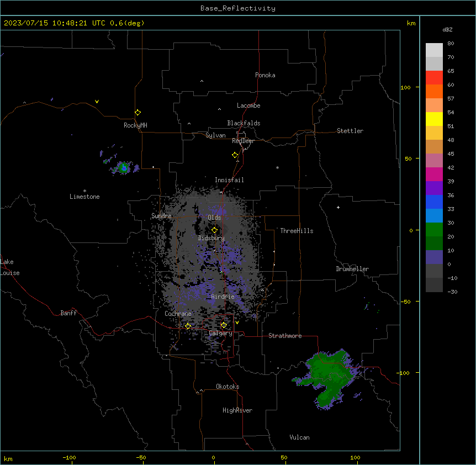The height and width of the screenshot is (465, 476).
Task: Click the Sundre city label
Action: click(x=161, y=216)
